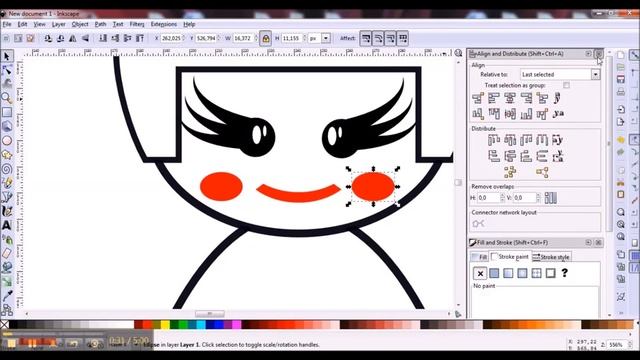Open the Filters menu
The image size is (640, 360).
click(x=137, y=24)
